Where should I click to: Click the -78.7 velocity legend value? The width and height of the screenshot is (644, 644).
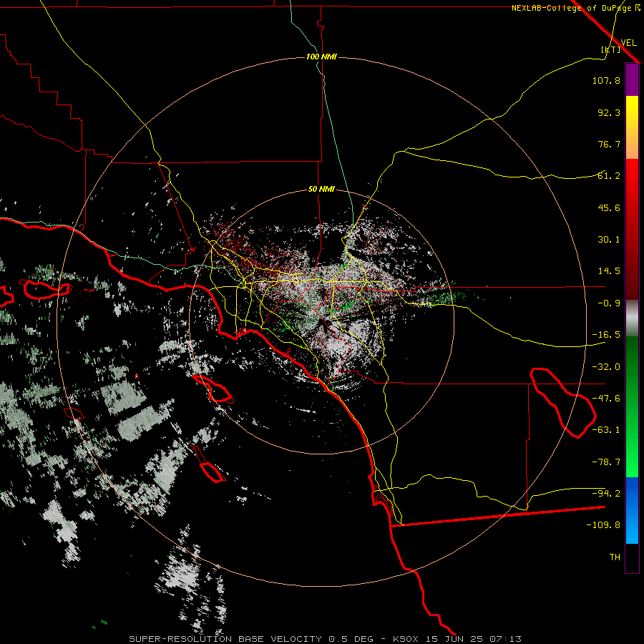pos(606,462)
